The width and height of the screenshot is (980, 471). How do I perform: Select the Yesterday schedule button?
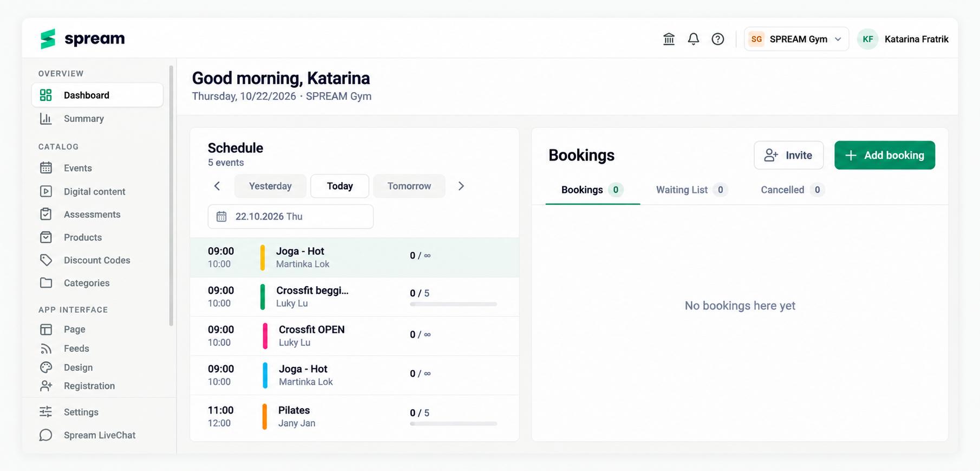(270, 186)
